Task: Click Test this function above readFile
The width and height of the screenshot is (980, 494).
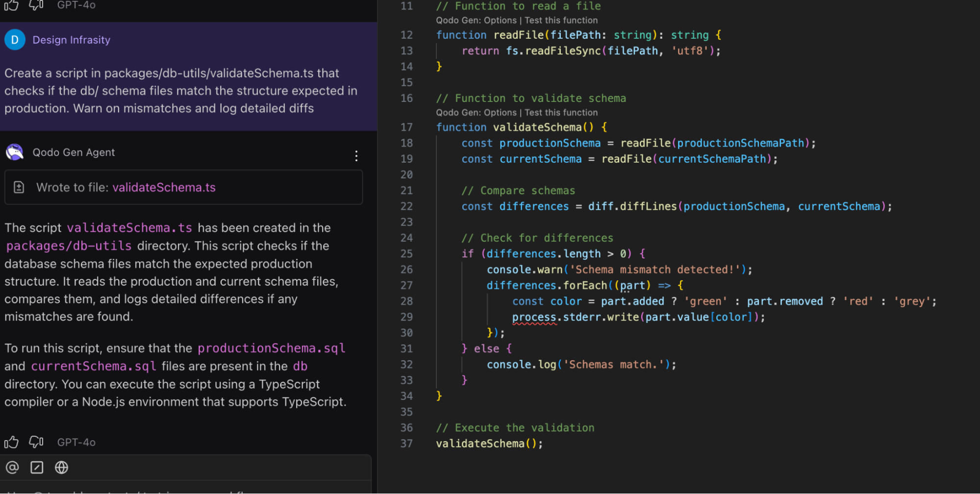Action: tap(561, 20)
